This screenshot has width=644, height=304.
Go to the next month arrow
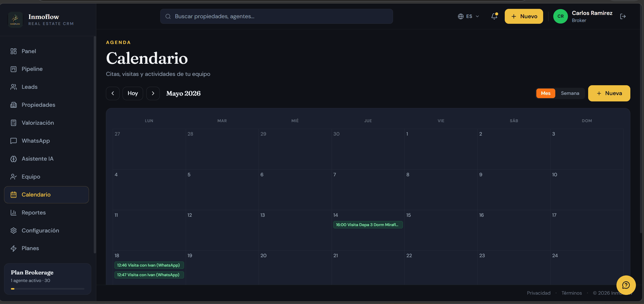(153, 93)
